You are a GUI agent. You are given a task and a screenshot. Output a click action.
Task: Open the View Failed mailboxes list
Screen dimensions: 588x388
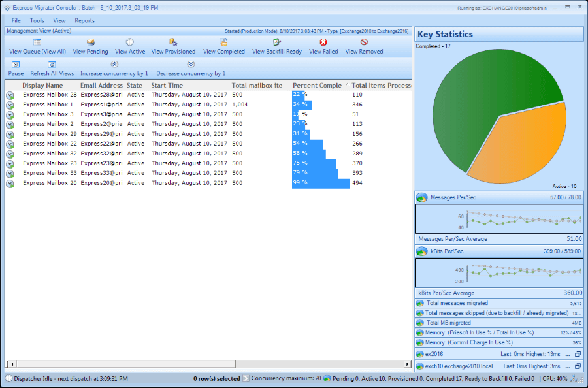tap(323, 47)
